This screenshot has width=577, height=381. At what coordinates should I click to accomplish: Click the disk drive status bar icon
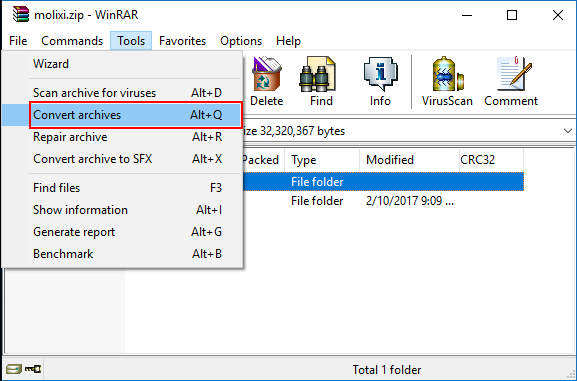tap(14, 369)
